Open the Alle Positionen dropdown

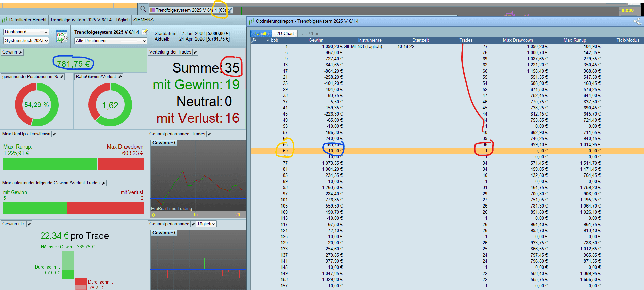(111, 41)
